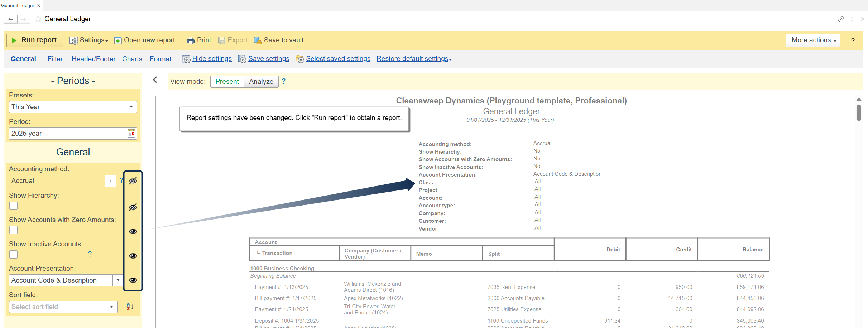
Task: Click the favorite star next to General Ledger
Action: 38,19
